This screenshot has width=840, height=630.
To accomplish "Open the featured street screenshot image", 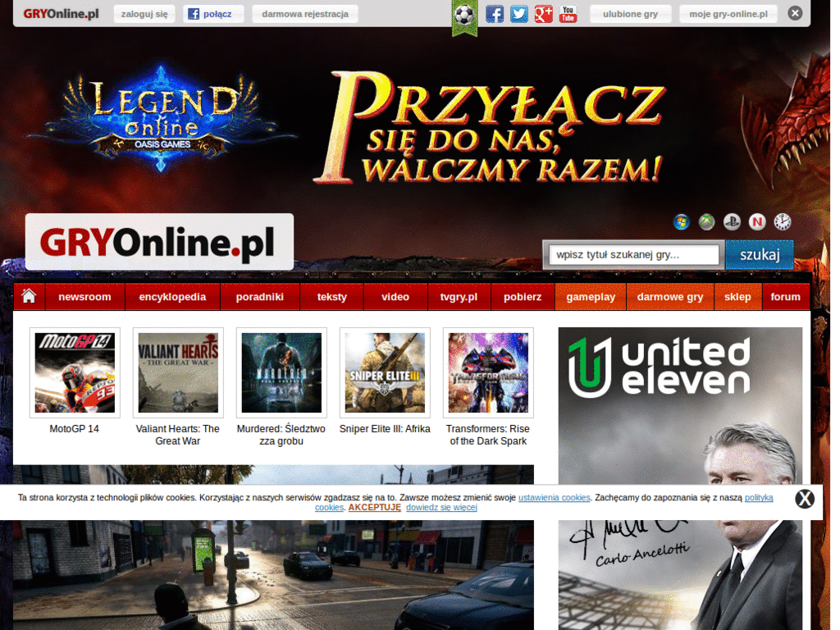I will [x=273, y=547].
